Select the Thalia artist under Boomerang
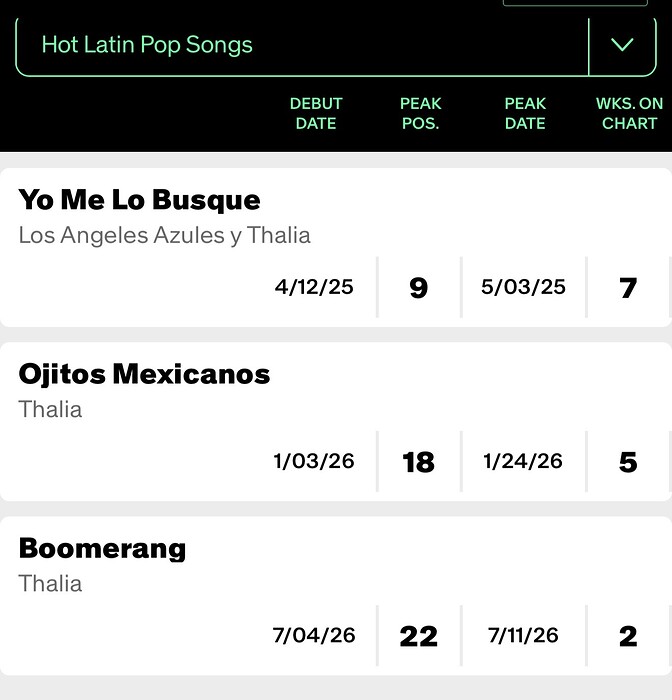 click(50, 583)
